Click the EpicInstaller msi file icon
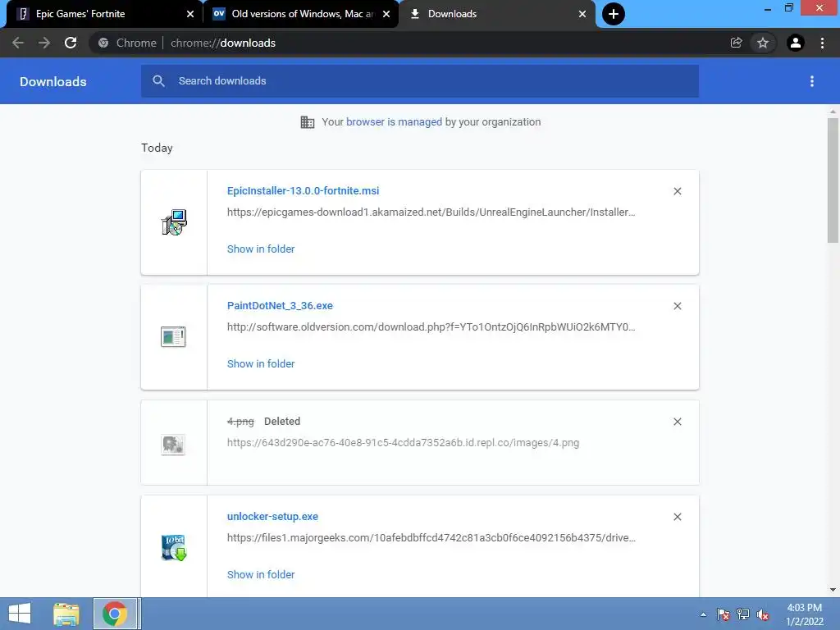The height and width of the screenshot is (630, 840). coord(174,222)
